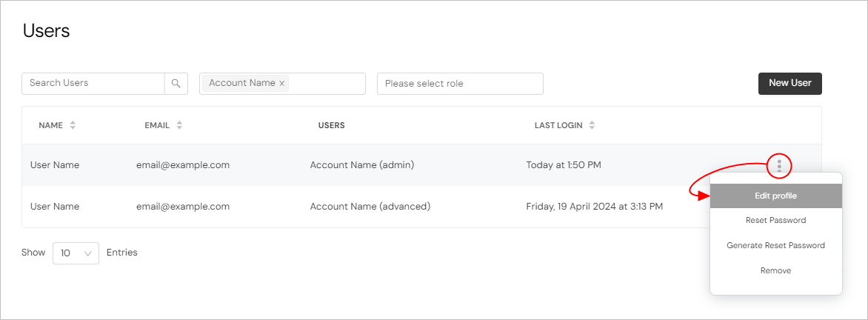868x320 pixels.
Task: Click the Users column header
Action: tap(331, 126)
